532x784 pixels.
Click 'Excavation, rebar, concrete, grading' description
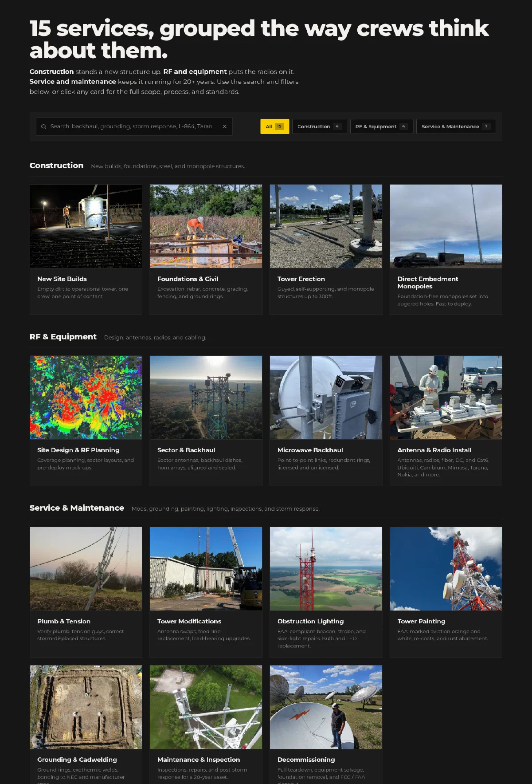pos(203,293)
